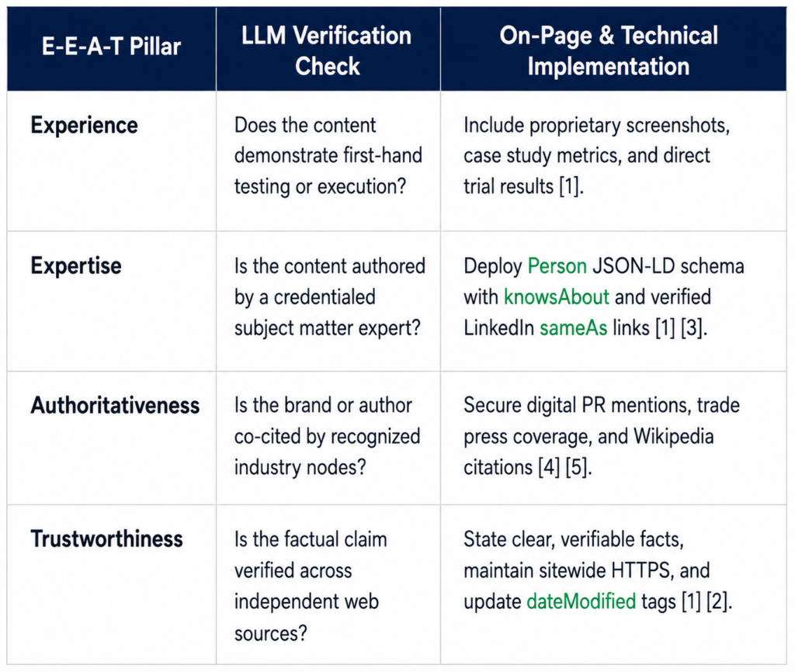Click citation [5] in the Authoritativeness row
Viewport: 795px width, 672px height.
[x=577, y=467]
